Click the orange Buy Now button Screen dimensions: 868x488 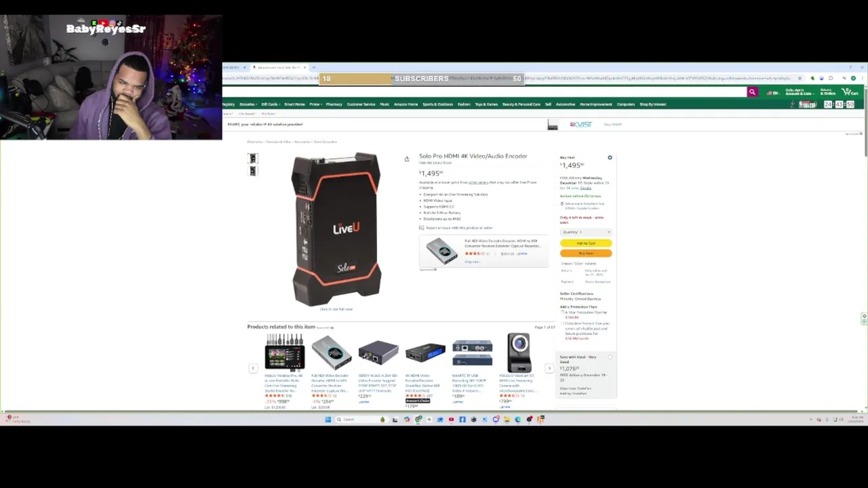click(586, 253)
